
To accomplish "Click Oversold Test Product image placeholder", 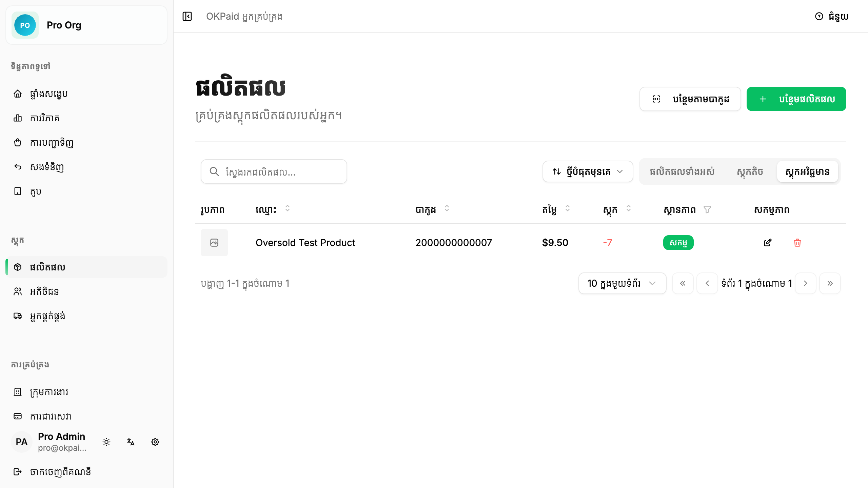I will coord(214,243).
